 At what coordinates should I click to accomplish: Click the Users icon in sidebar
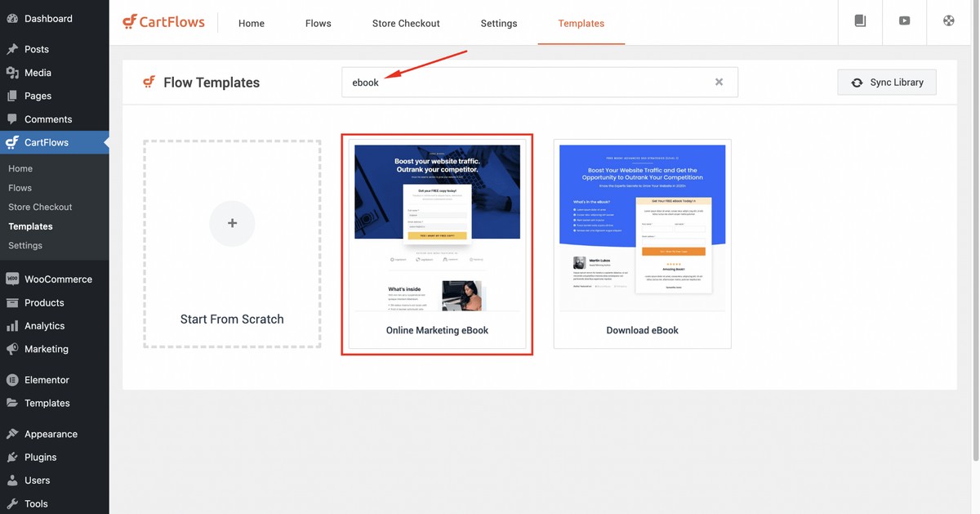[x=12, y=480]
